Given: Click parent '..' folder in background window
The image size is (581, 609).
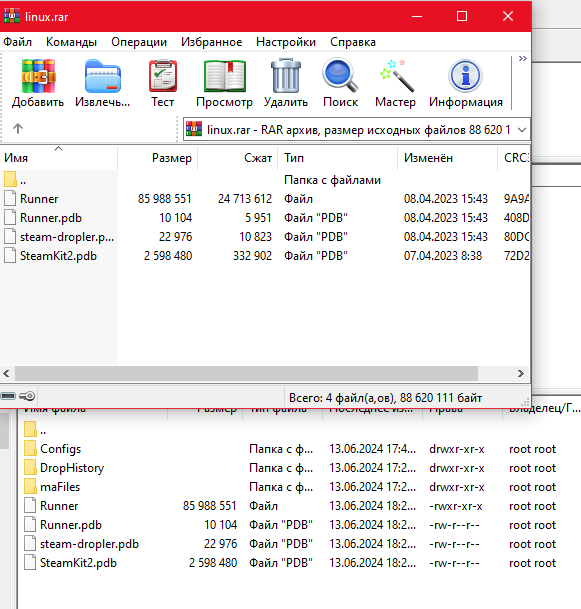Looking at the screenshot, I should (x=35, y=430).
